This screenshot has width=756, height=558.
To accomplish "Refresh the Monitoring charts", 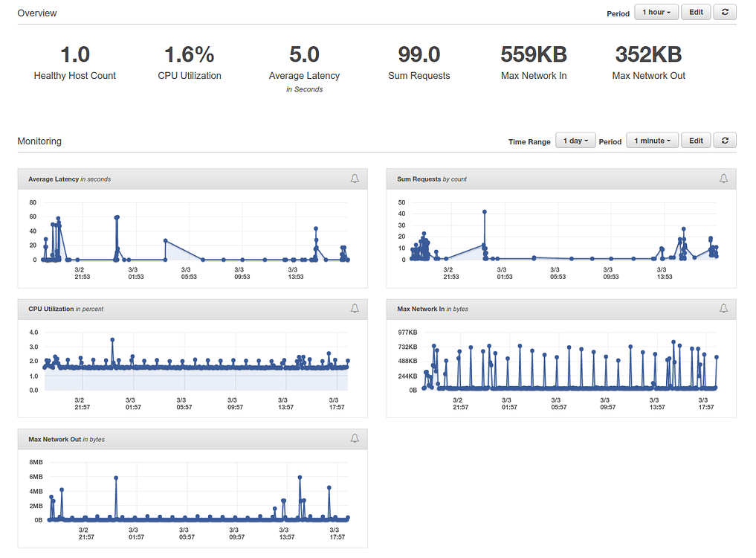I will (x=725, y=140).
